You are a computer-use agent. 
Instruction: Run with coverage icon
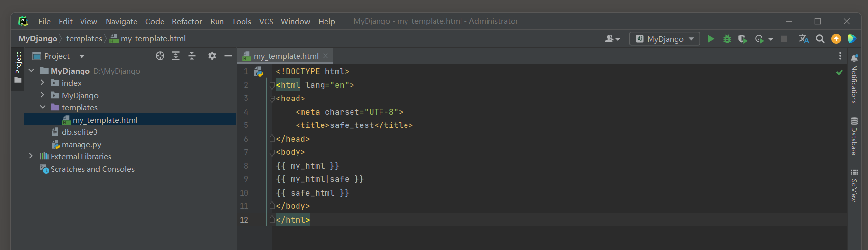click(x=743, y=39)
